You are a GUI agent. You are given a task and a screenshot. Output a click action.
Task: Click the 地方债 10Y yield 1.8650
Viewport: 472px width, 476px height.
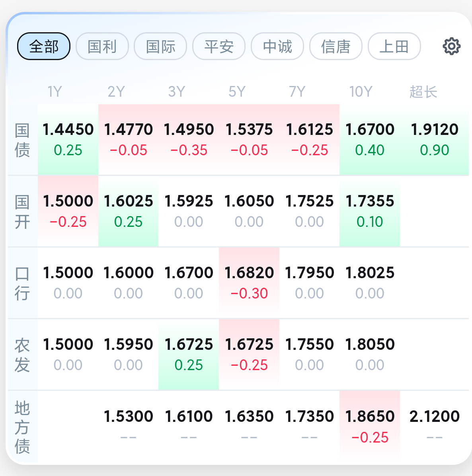(x=370, y=426)
